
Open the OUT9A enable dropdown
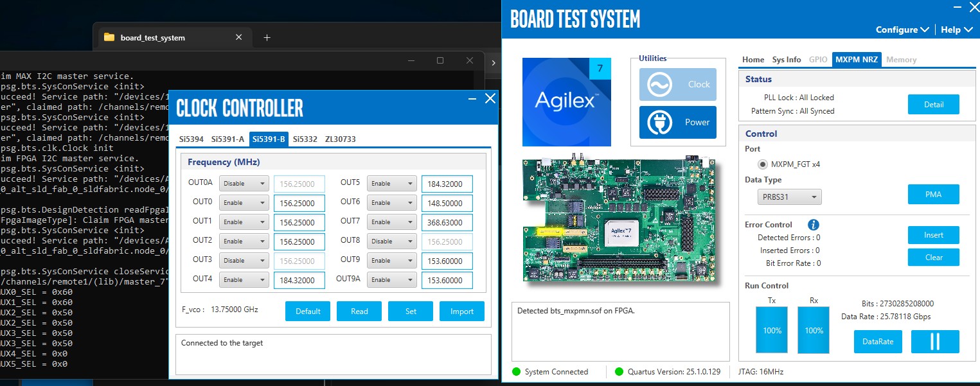click(391, 280)
